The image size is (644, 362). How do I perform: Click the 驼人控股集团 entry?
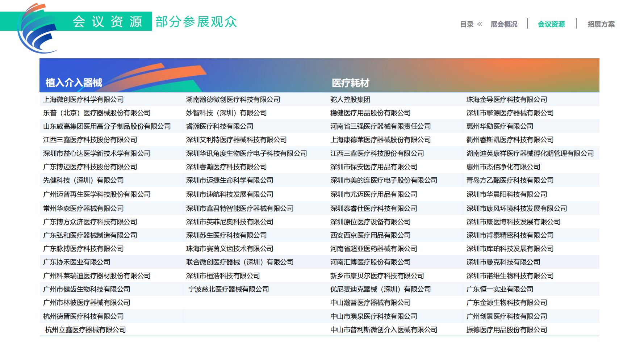click(x=350, y=100)
